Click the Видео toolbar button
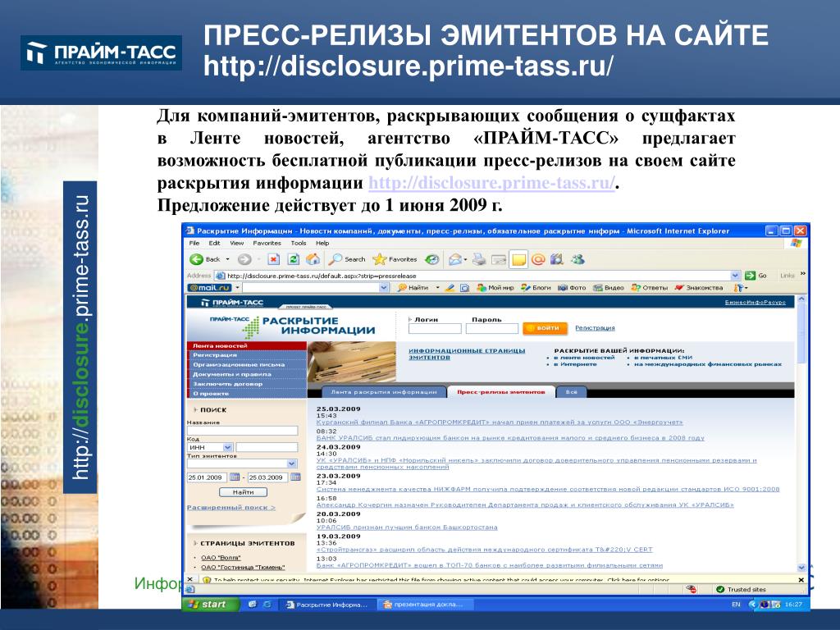Screen dimensions: 840x630 [x=609, y=288]
